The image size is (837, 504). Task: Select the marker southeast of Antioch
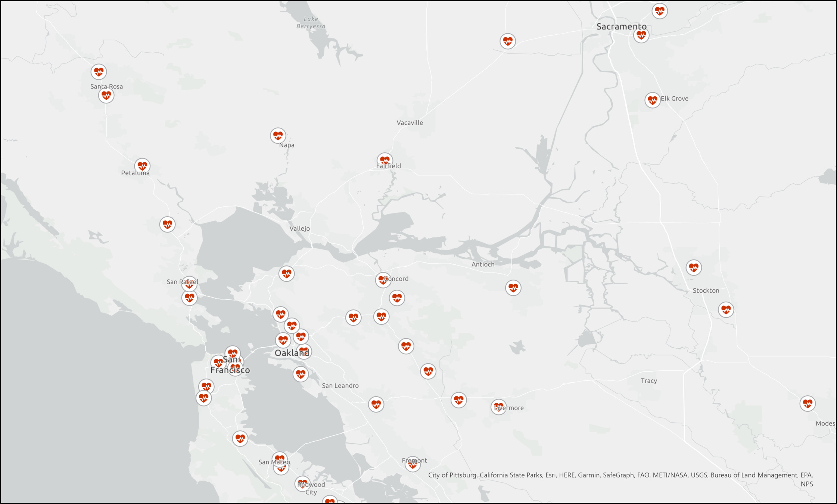tap(513, 288)
